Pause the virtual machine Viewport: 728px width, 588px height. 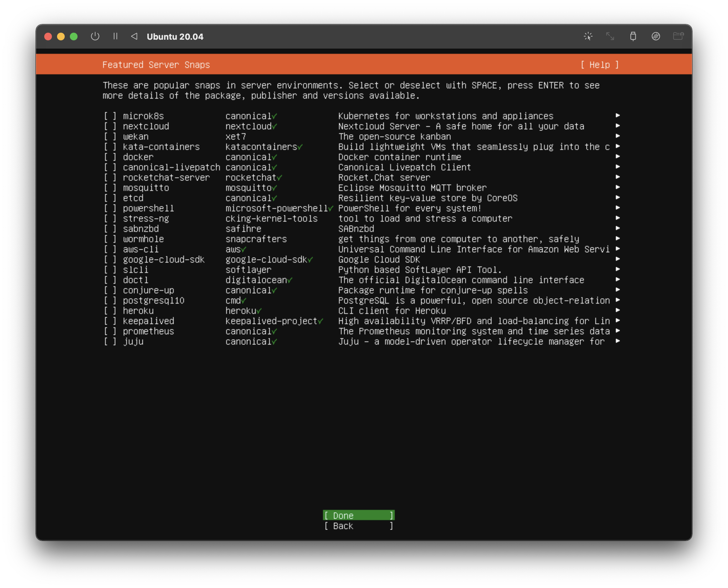point(115,36)
